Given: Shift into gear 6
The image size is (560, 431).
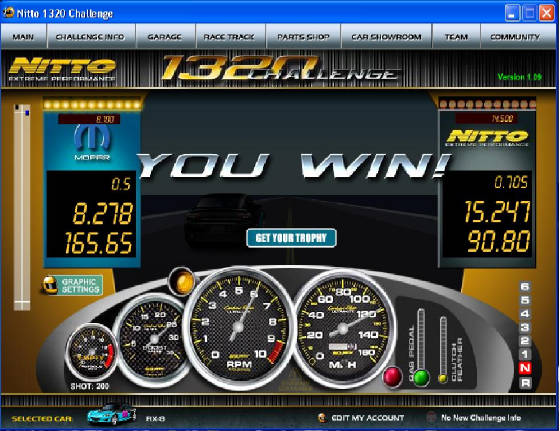Looking at the screenshot, I should tap(525, 287).
